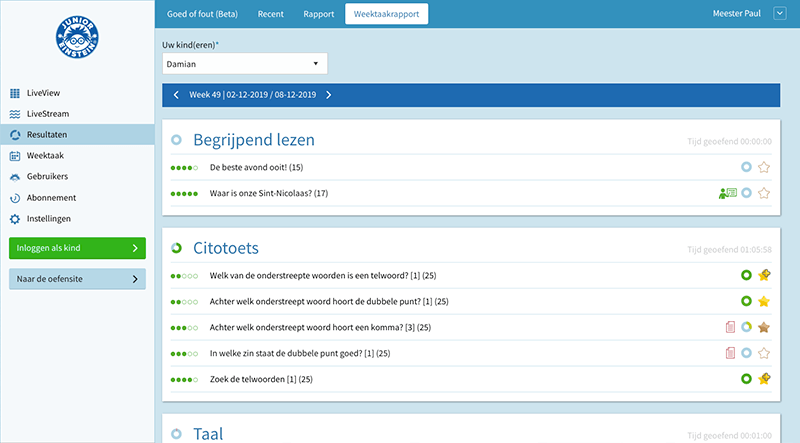Click the teacher icon for Waar is onze Sint-Nicolaas?
Screen dimensions: 800x443
click(x=728, y=193)
